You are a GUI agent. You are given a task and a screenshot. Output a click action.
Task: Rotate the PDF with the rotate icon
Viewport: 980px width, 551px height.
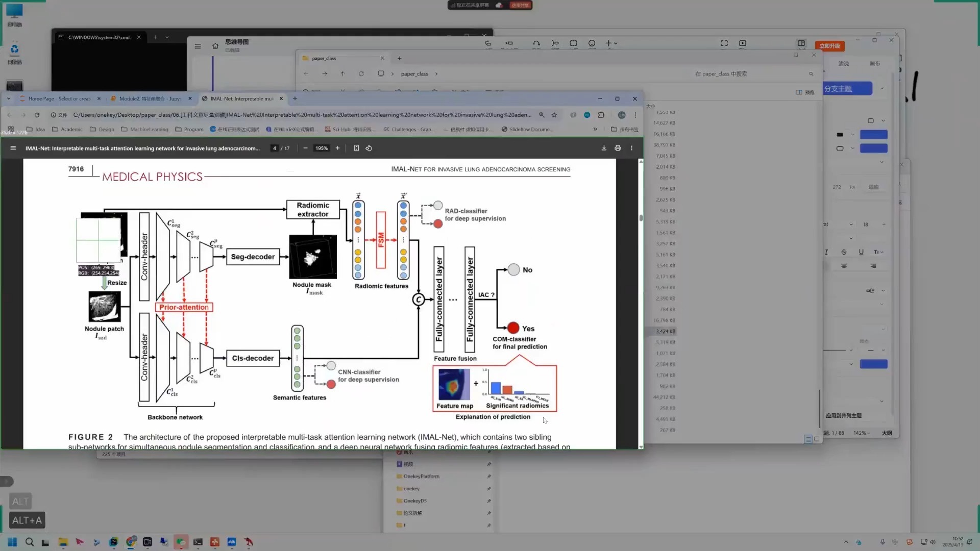click(369, 148)
